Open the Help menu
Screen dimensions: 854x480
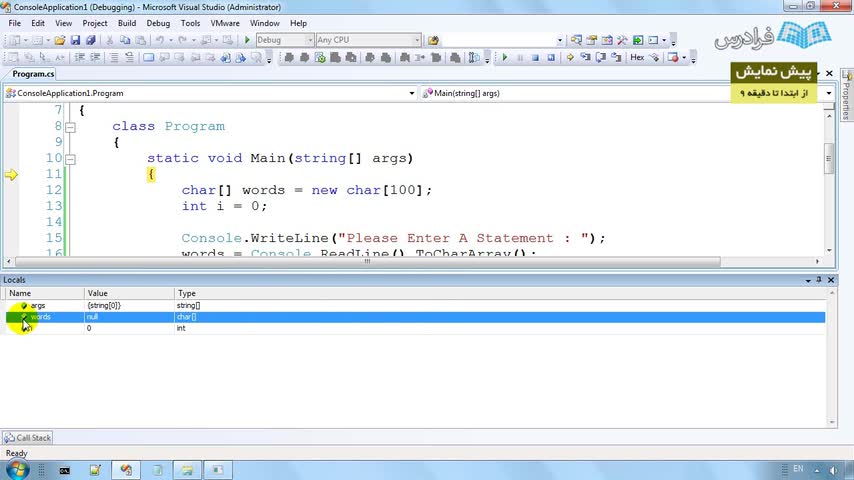point(298,23)
